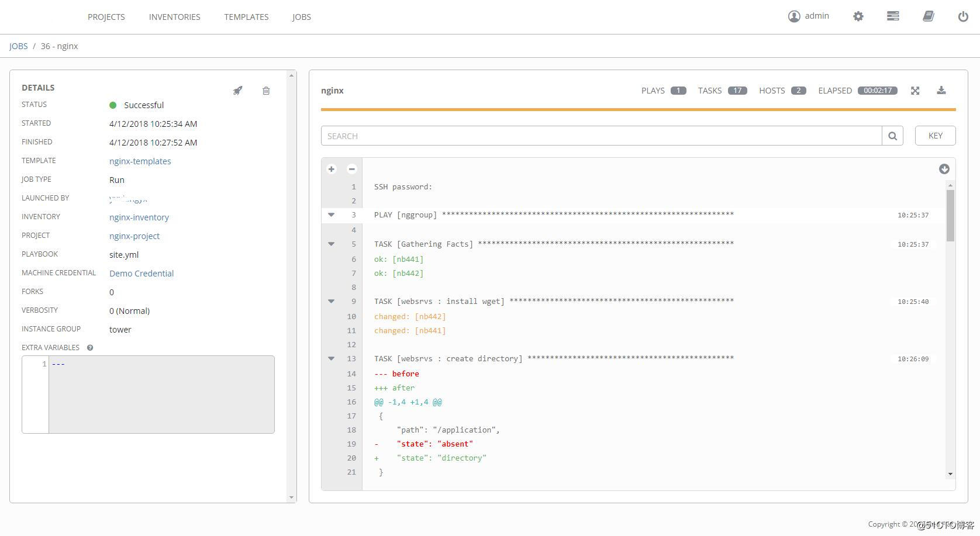980x536 pixels.
Task: Click 'SSH password:' output line
Action: [403, 186]
